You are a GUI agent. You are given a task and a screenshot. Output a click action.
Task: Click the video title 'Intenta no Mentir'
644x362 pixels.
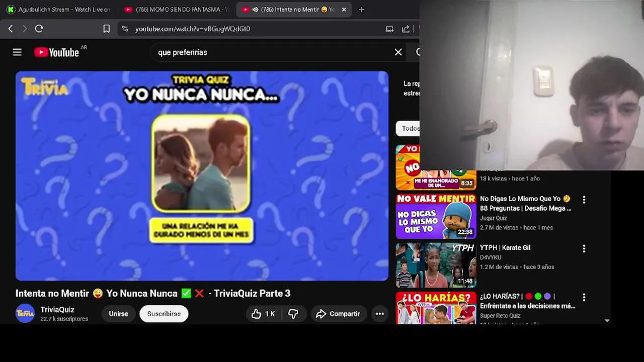[153, 293]
